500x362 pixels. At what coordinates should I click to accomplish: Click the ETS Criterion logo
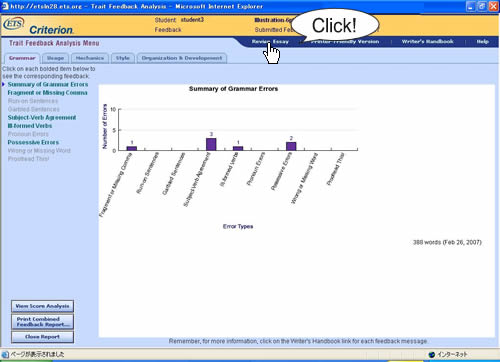tap(38, 26)
